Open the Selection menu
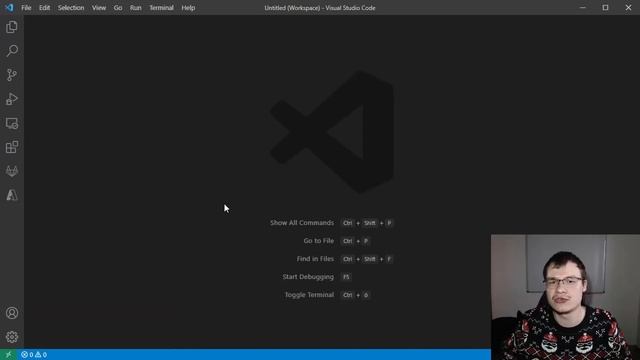Image resolution: width=640 pixels, height=360 pixels. pyautogui.click(x=71, y=8)
